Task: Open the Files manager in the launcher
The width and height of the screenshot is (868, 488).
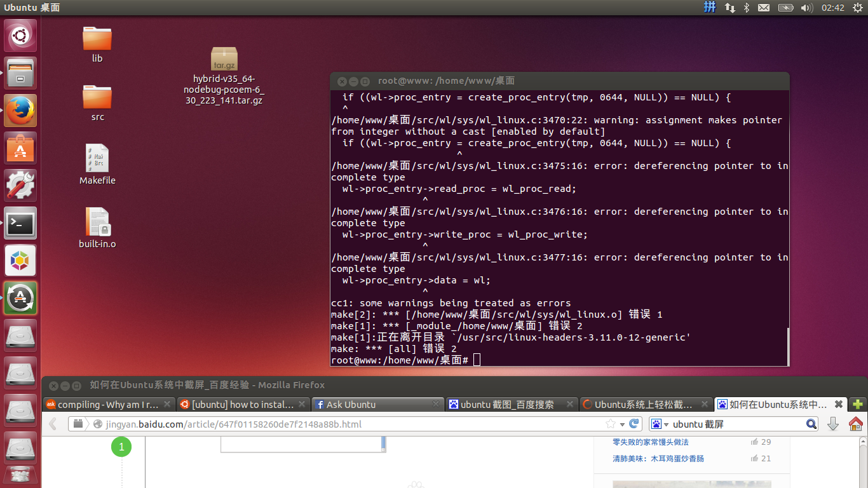Action: click(x=20, y=73)
